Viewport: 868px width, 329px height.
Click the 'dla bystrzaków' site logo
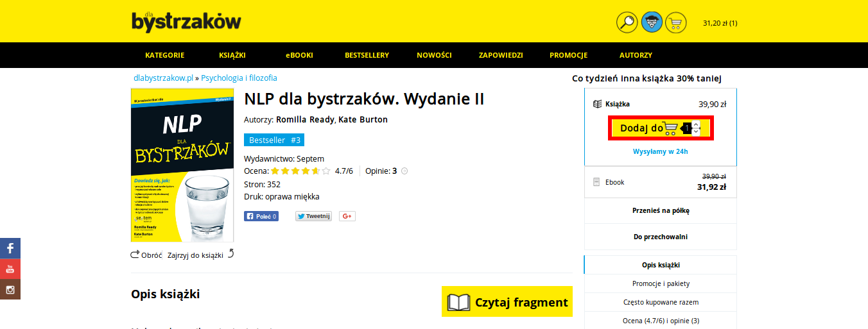point(186,21)
